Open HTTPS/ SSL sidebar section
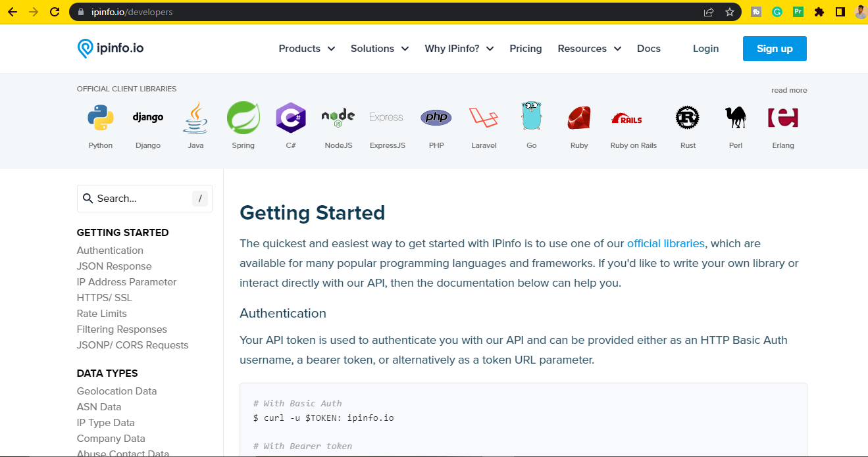This screenshot has height=457, width=868. coord(104,298)
